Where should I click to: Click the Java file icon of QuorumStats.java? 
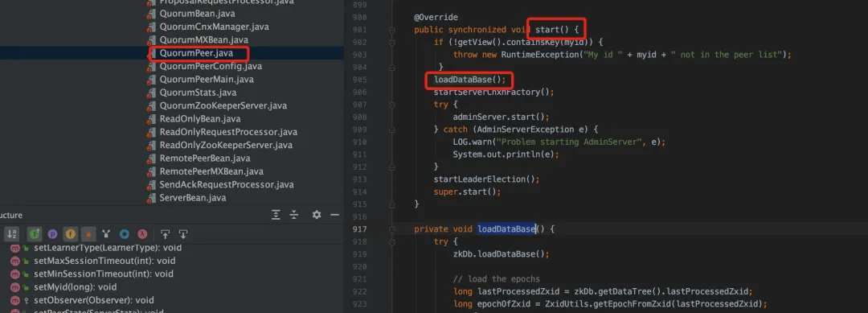click(151, 93)
